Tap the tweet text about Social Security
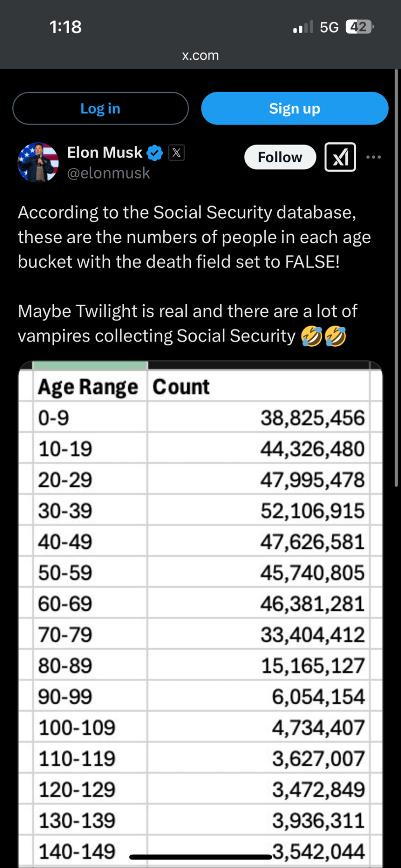The height and width of the screenshot is (868, 401). 194,274
